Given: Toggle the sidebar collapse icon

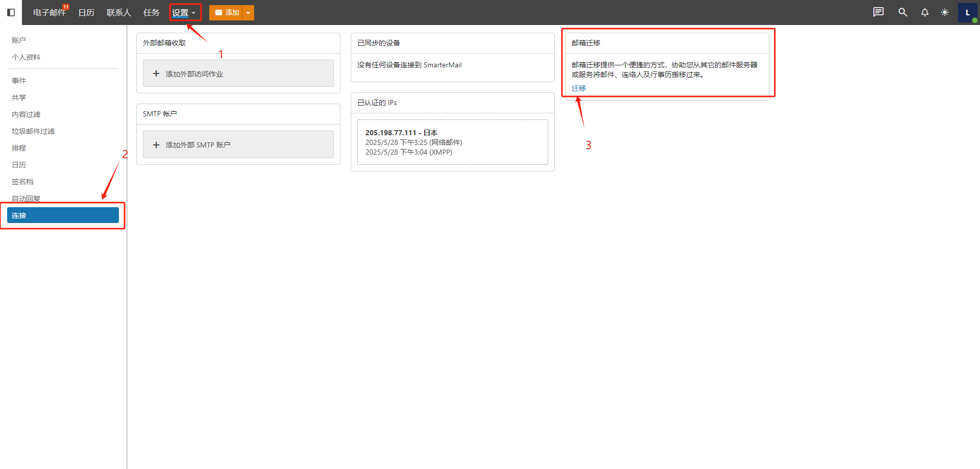Looking at the screenshot, I should [x=11, y=12].
